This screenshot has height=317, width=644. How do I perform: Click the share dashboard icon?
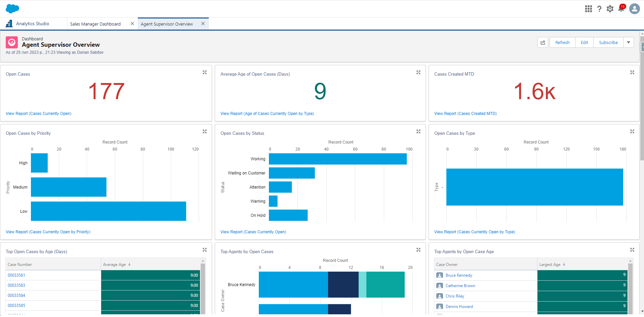pyautogui.click(x=542, y=42)
